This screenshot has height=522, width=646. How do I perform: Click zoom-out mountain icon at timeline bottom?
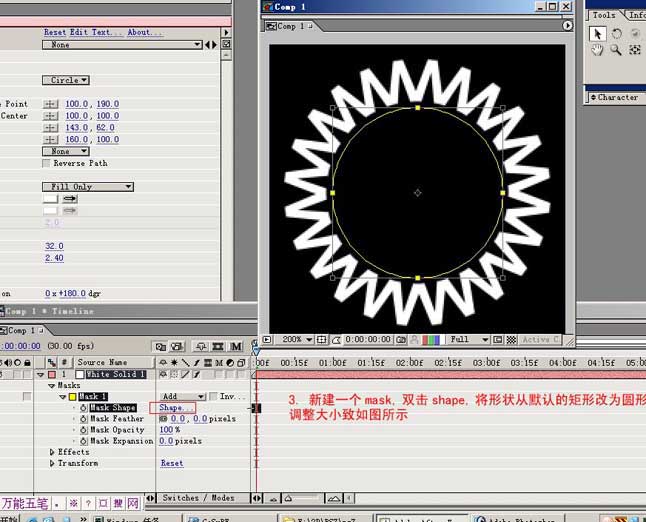pyautogui.click(x=273, y=499)
